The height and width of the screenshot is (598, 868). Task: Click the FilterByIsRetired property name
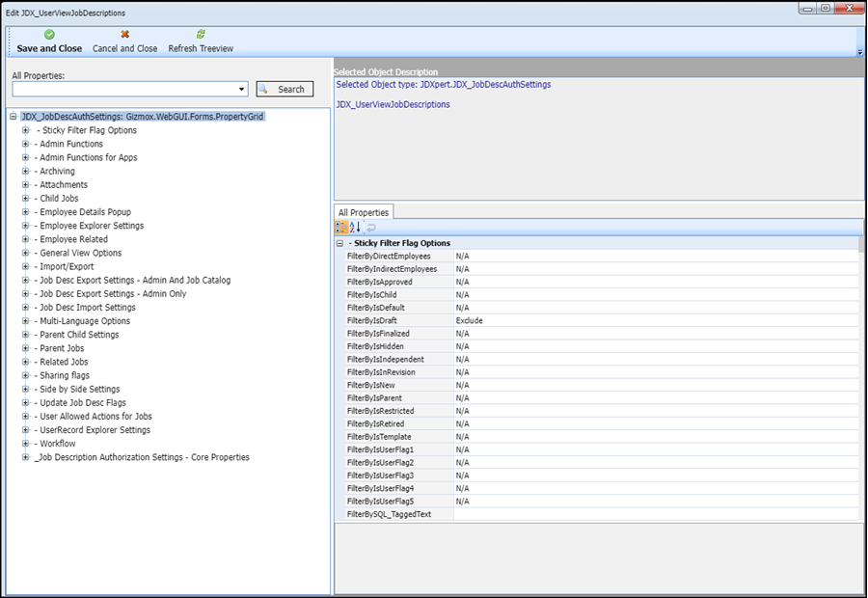pyautogui.click(x=376, y=423)
